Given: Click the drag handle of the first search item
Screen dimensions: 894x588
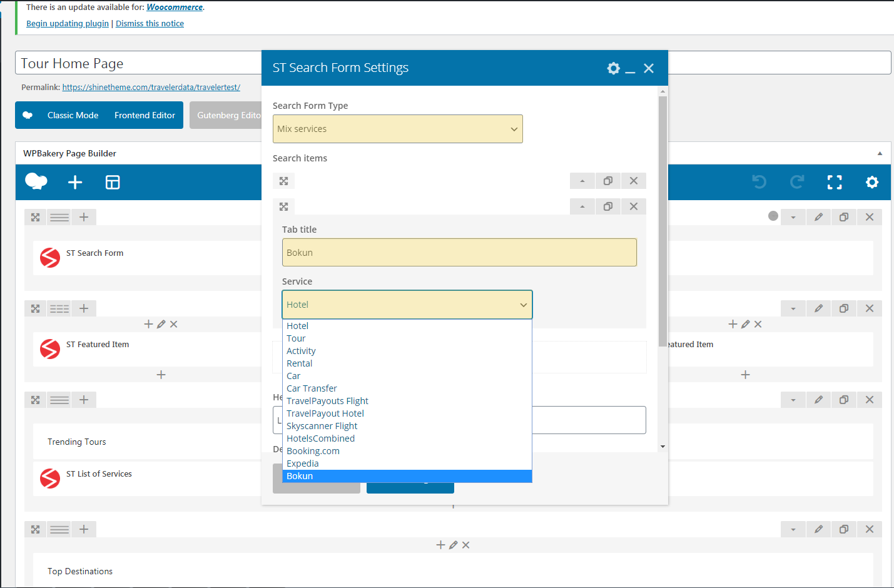Looking at the screenshot, I should [283, 181].
